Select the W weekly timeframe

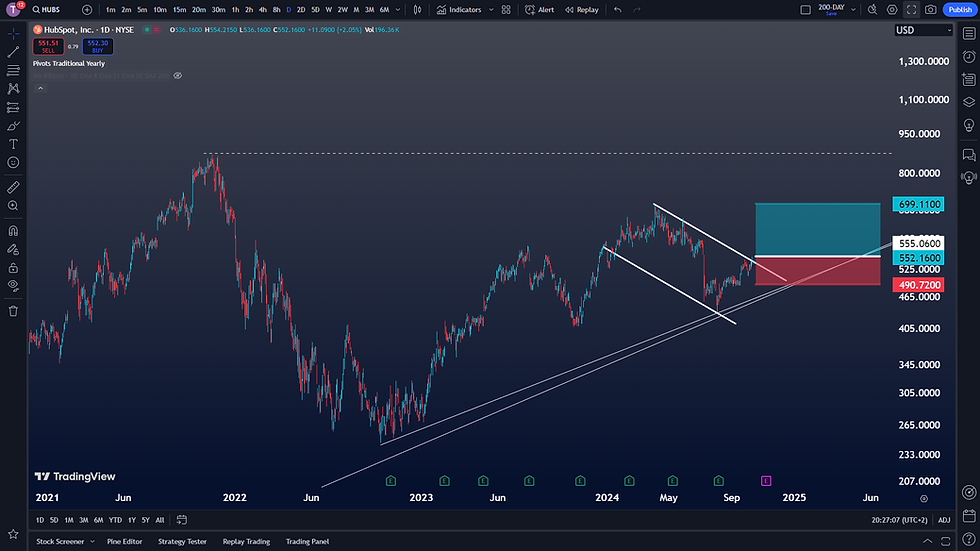pos(329,9)
